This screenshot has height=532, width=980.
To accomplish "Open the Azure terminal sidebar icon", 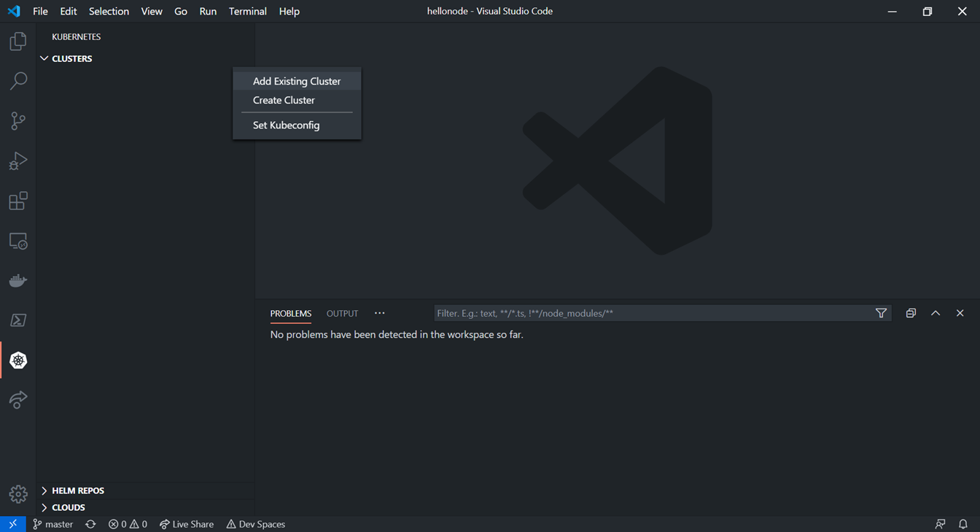I will point(18,320).
